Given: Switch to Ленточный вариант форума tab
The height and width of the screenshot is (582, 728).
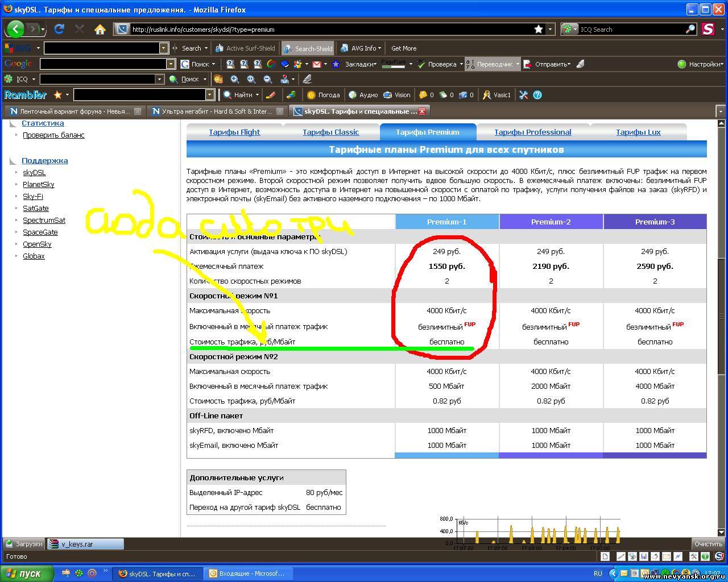Looking at the screenshot, I should coord(74,111).
